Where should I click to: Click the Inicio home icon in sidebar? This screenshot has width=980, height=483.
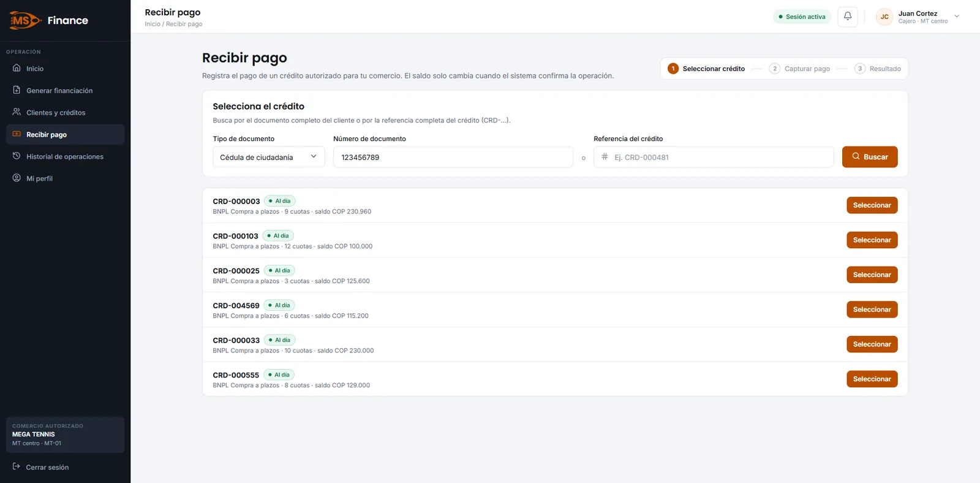(x=17, y=68)
